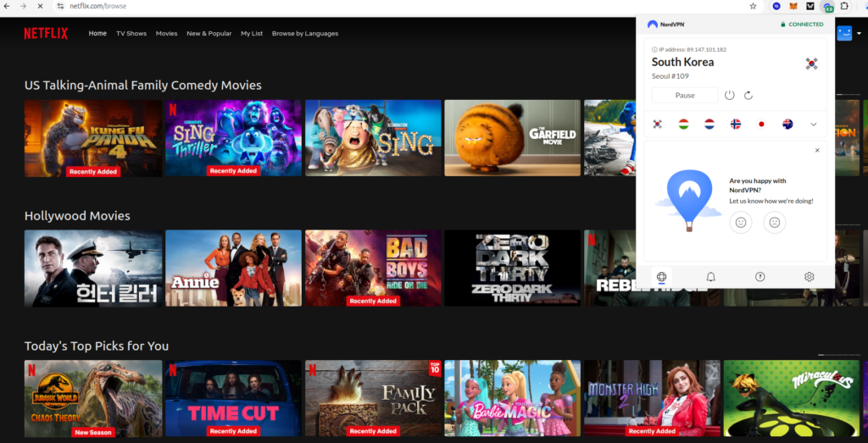This screenshot has width=868, height=443.
Task: Open the New & Popular section
Action: [209, 33]
